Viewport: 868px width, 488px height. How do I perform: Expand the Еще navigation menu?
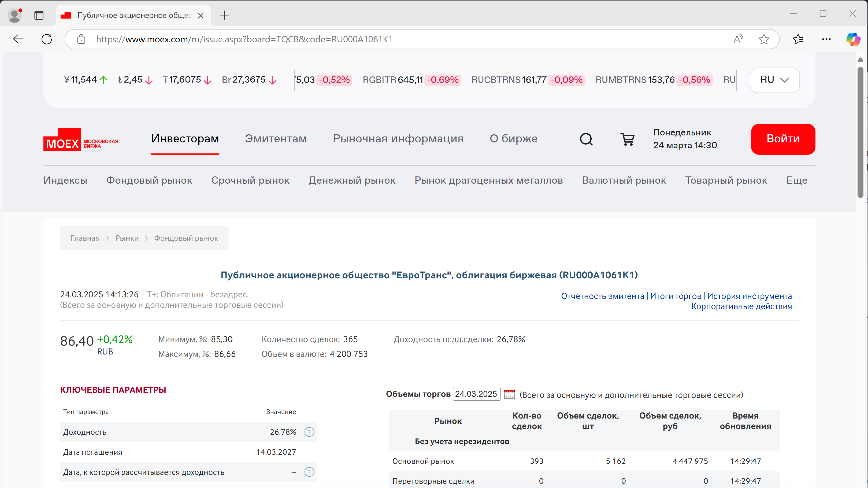click(797, 180)
